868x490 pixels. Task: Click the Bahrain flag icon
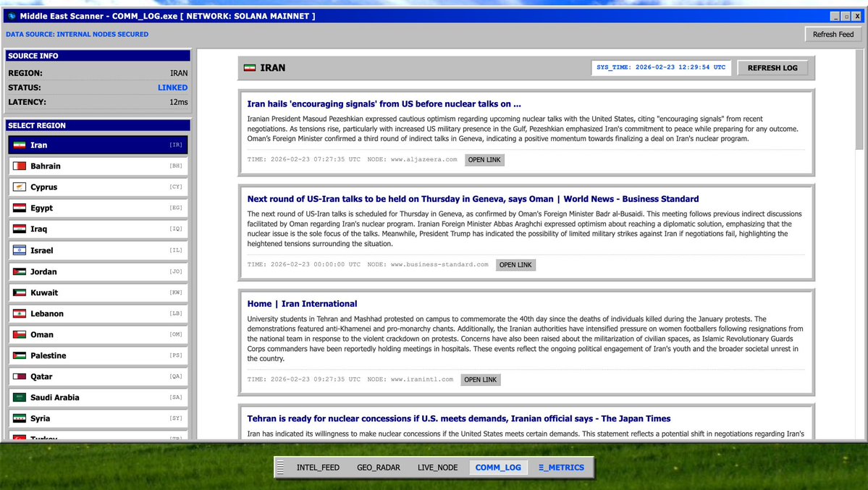click(x=20, y=166)
